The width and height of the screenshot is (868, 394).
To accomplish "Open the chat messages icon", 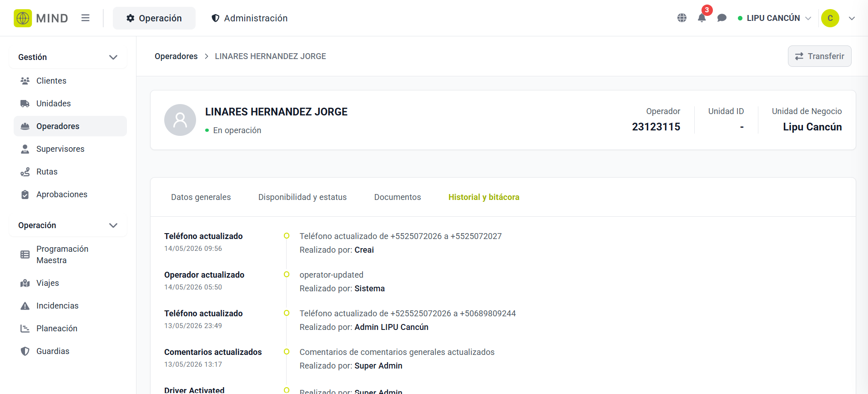I will (722, 18).
